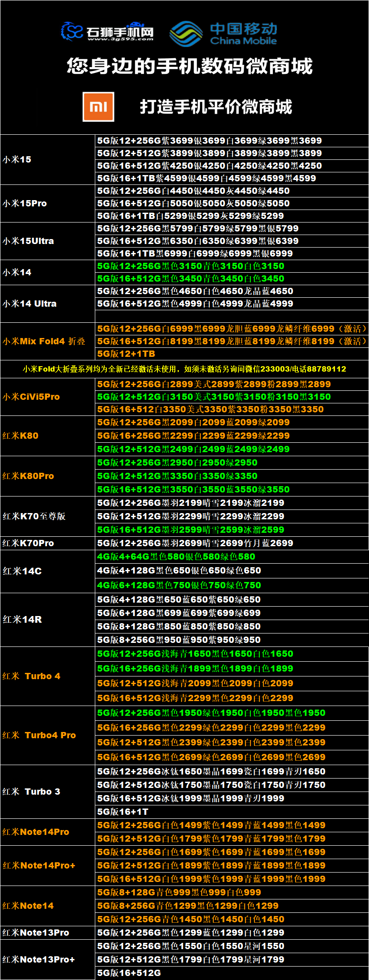The image size is (369, 980).
Task: Click the "小米15" model name cell
Action: point(48,159)
